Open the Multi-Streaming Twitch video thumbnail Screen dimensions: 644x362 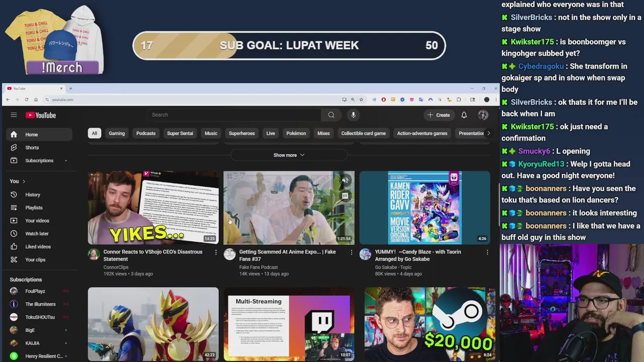click(289, 324)
